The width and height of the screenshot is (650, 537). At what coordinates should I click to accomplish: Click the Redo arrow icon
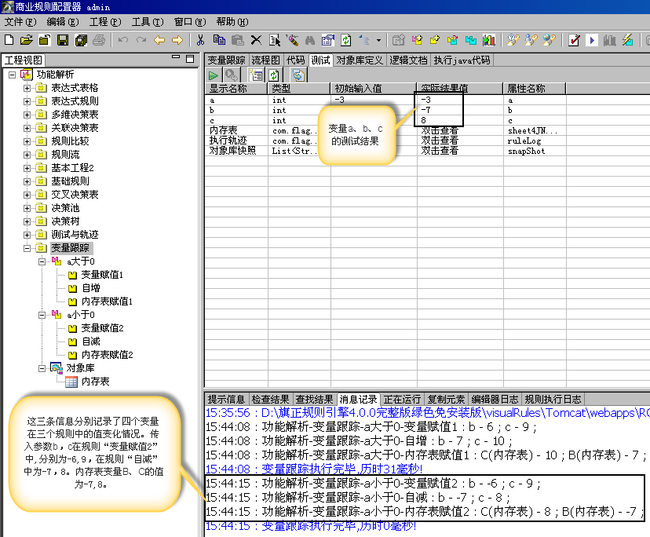click(141, 40)
